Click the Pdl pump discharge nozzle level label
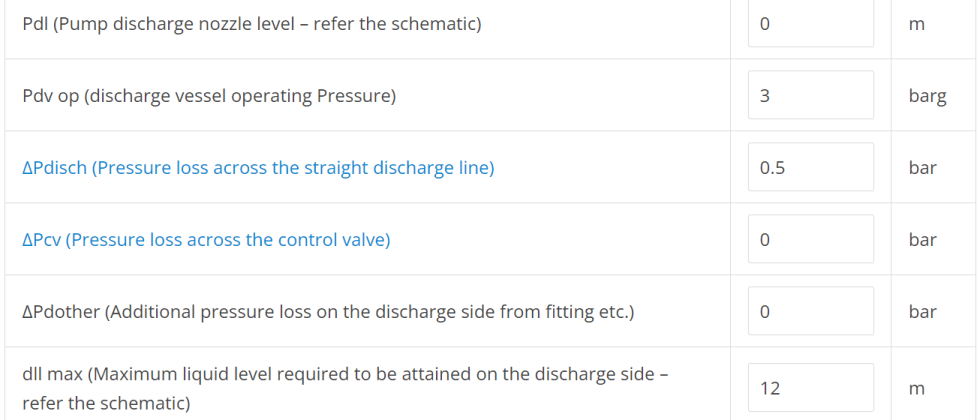 (252, 26)
